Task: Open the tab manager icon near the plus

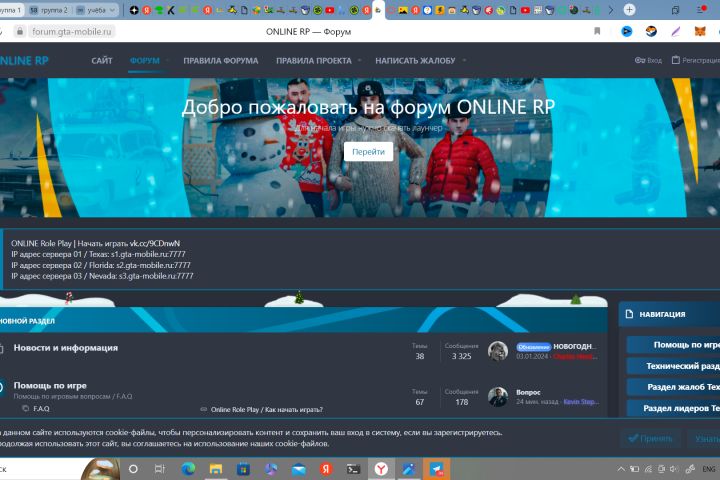Action: [x=675, y=10]
